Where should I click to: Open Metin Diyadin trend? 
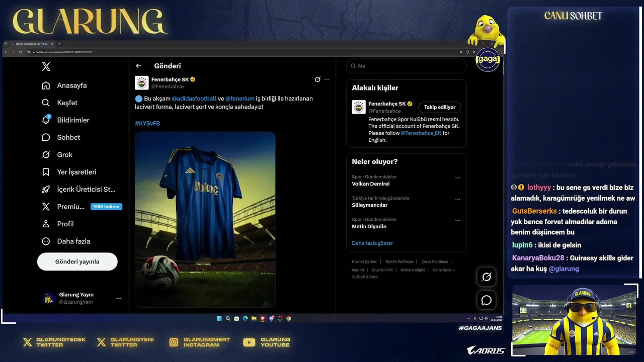coord(369,226)
